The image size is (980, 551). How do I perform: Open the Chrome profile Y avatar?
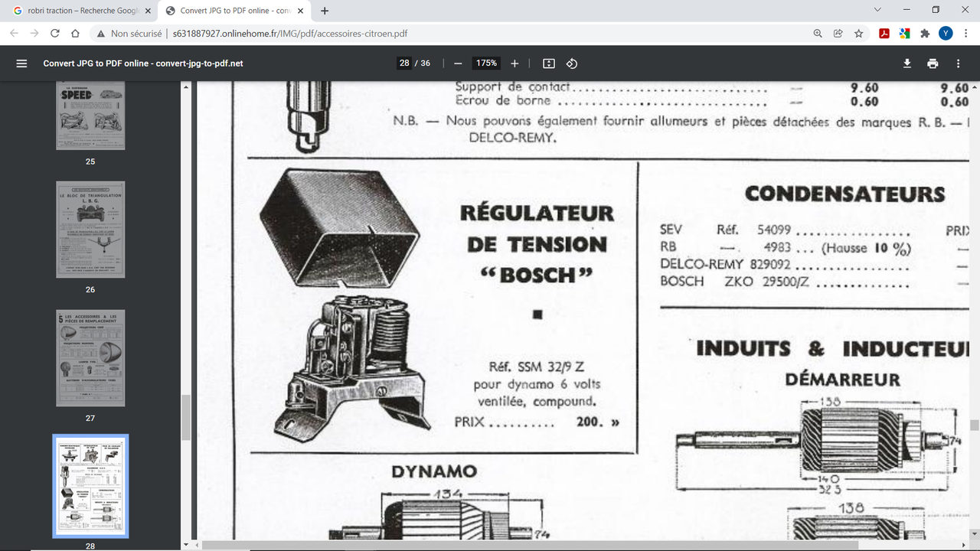(x=946, y=34)
